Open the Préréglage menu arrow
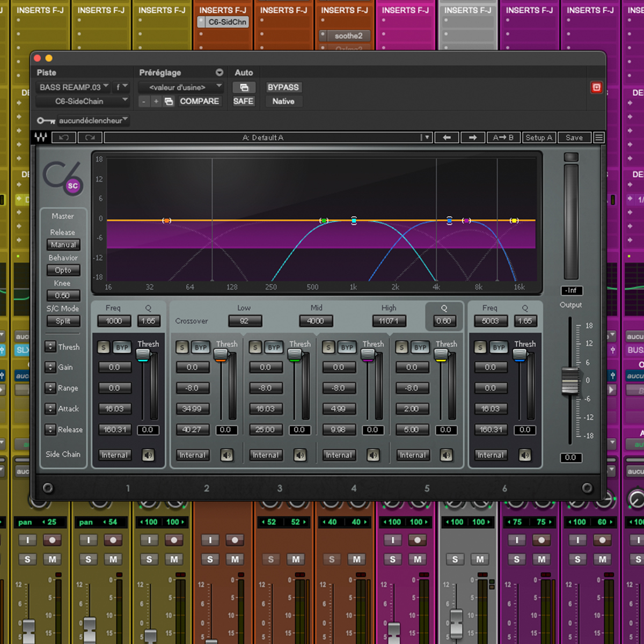The image size is (644, 644). click(x=219, y=72)
